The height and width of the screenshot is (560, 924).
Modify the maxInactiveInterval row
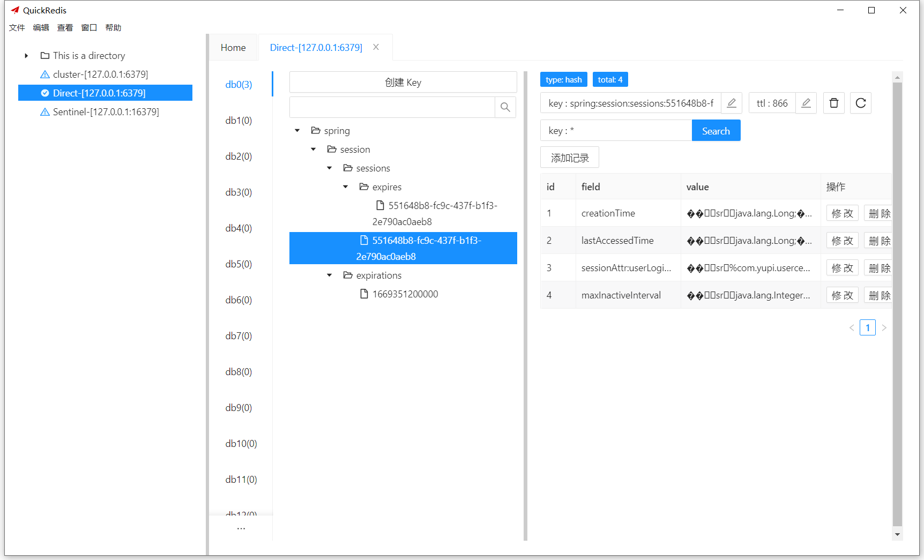[843, 295]
